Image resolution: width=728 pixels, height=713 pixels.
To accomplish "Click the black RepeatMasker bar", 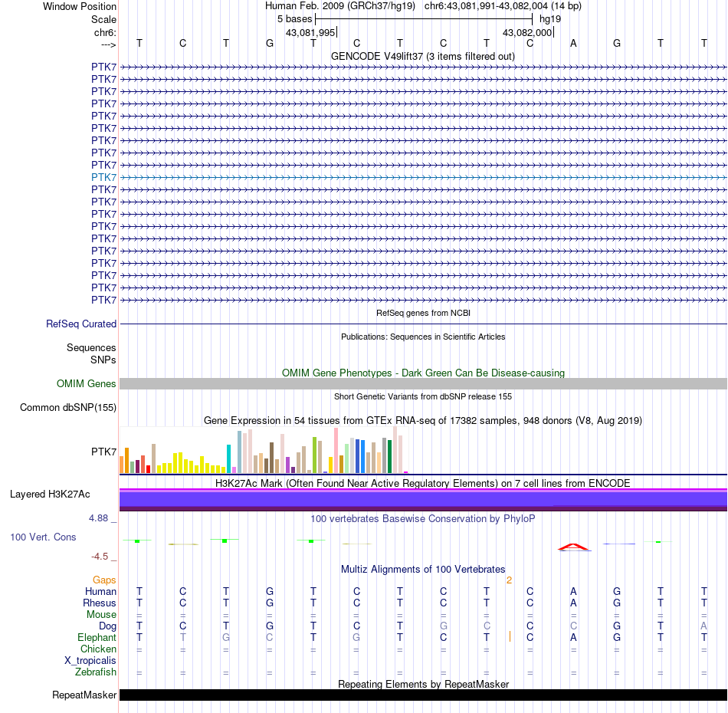I will pos(424,695).
